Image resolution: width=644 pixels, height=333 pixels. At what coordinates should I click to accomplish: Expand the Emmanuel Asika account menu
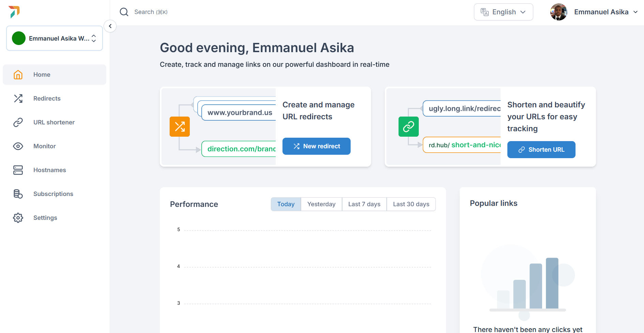[x=594, y=12]
